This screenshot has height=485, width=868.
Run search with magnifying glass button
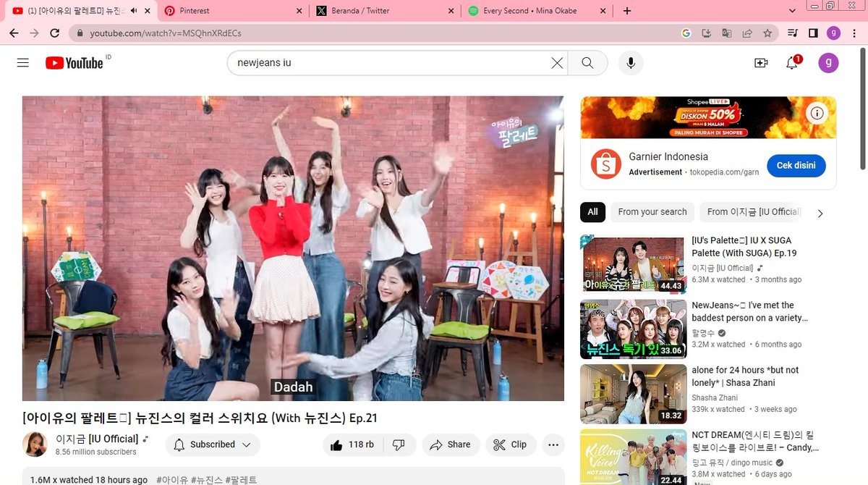(587, 63)
